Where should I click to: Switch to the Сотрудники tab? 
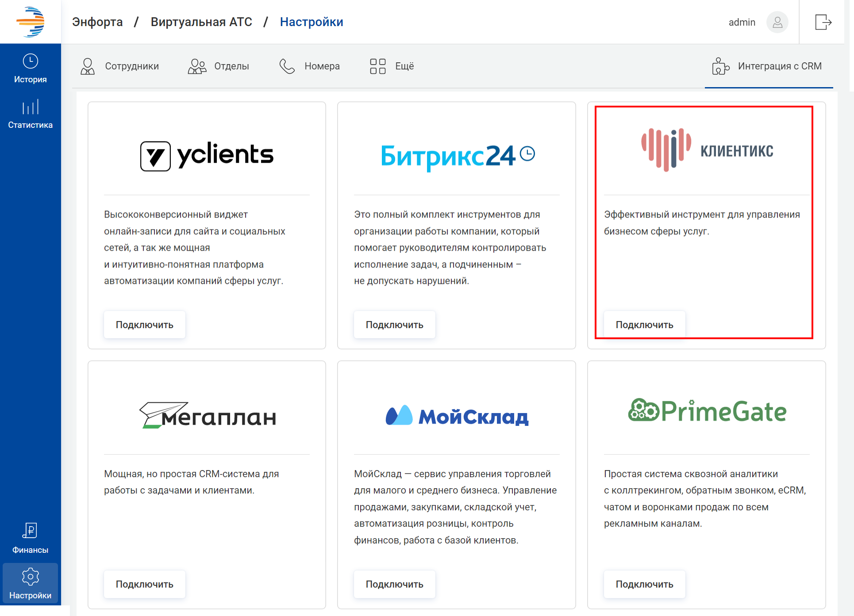tap(119, 66)
